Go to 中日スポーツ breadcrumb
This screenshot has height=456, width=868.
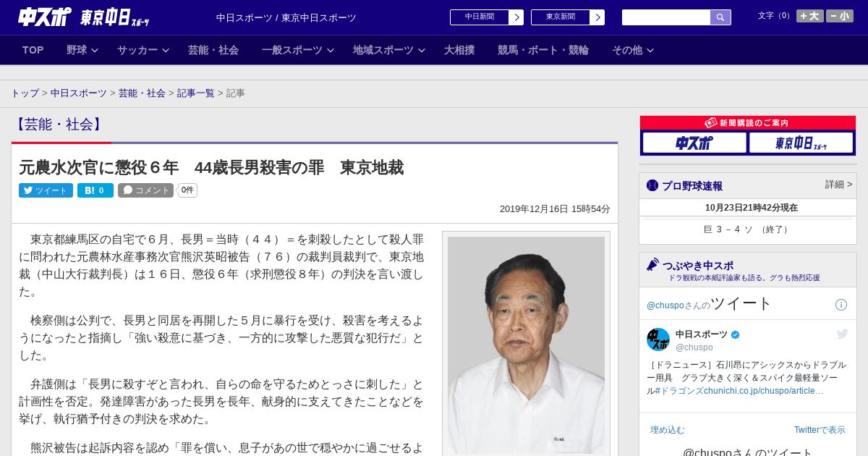point(78,93)
